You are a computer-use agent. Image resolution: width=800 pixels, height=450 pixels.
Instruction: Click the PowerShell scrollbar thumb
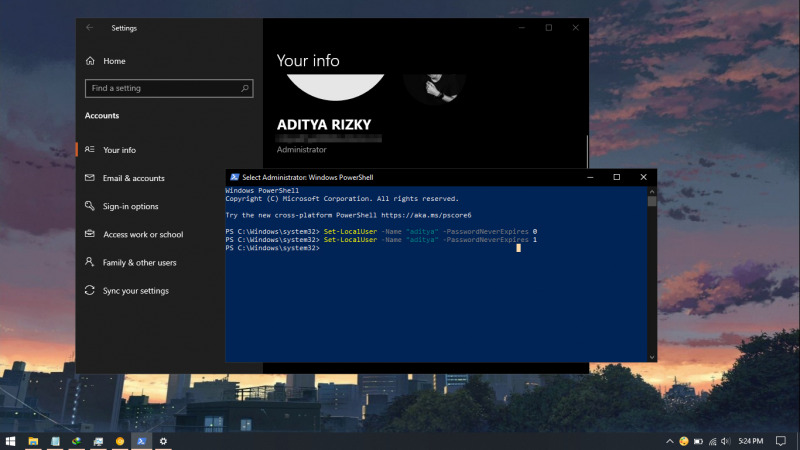[x=652, y=201]
